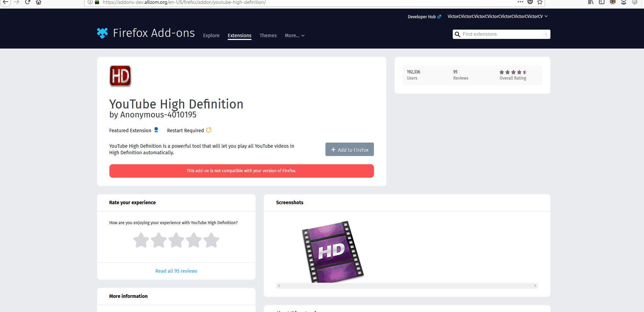
Task: Bookmark this page with the star icon
Action: [540, 2]
